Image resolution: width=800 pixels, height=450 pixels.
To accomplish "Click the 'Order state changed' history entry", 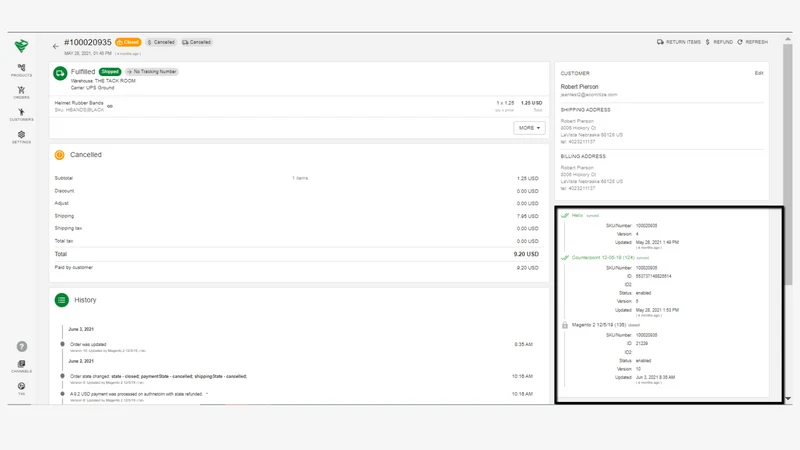I will click(158, 377).
